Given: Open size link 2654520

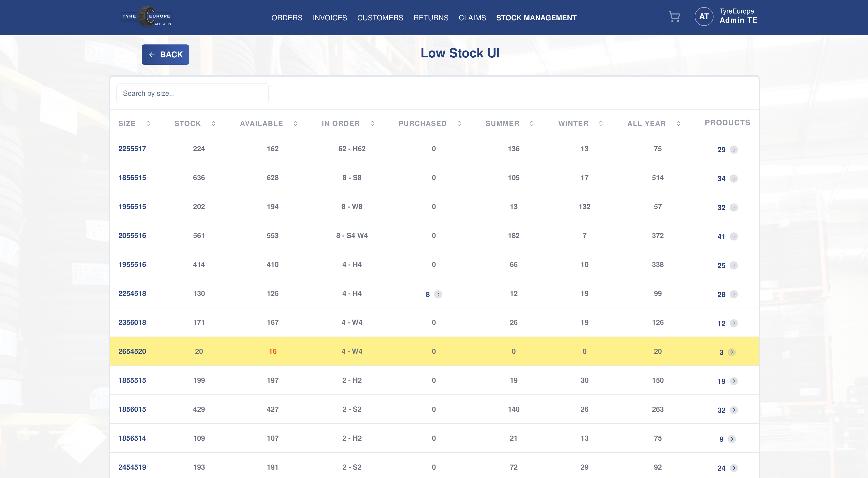Looking at the screenshot, I should [x=132, y=352].
